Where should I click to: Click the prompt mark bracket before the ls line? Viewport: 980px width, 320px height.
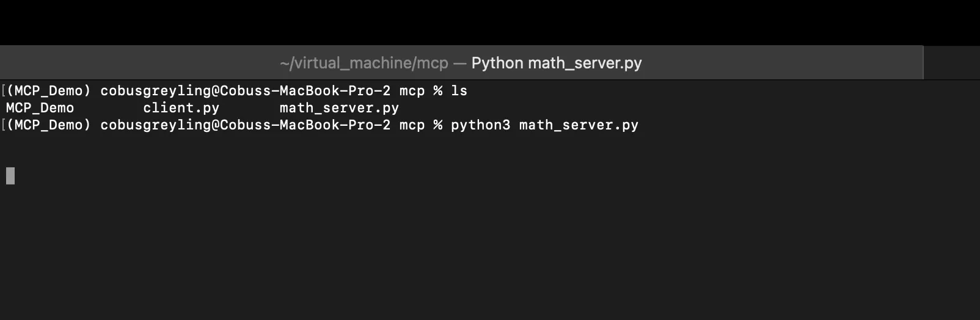point(4,91)
